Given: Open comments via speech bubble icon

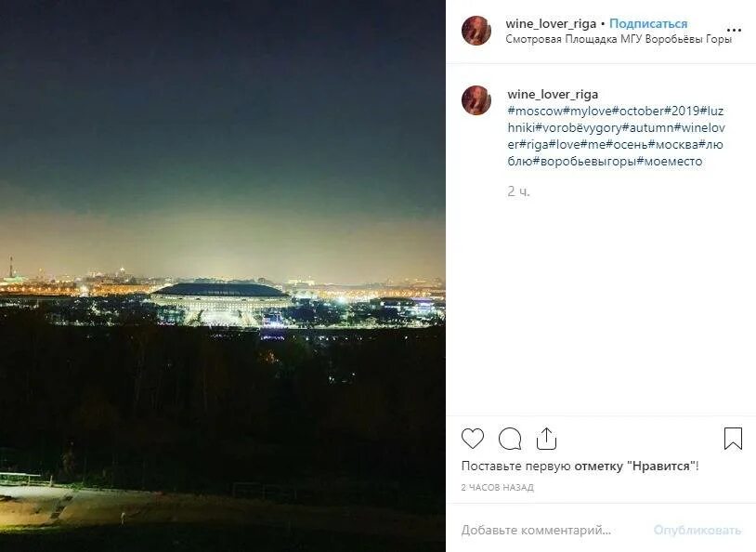Looking at the screenshot, I should [510, 439].
